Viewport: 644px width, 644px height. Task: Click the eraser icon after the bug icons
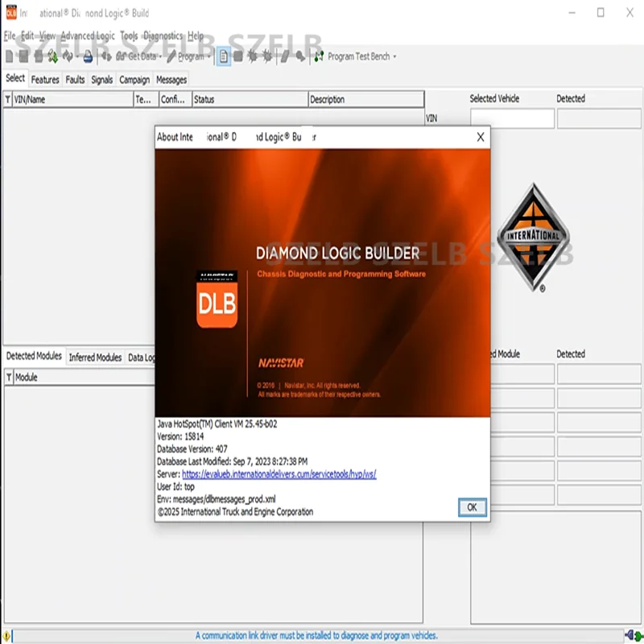pyautogui.click(x=285, y=56)
